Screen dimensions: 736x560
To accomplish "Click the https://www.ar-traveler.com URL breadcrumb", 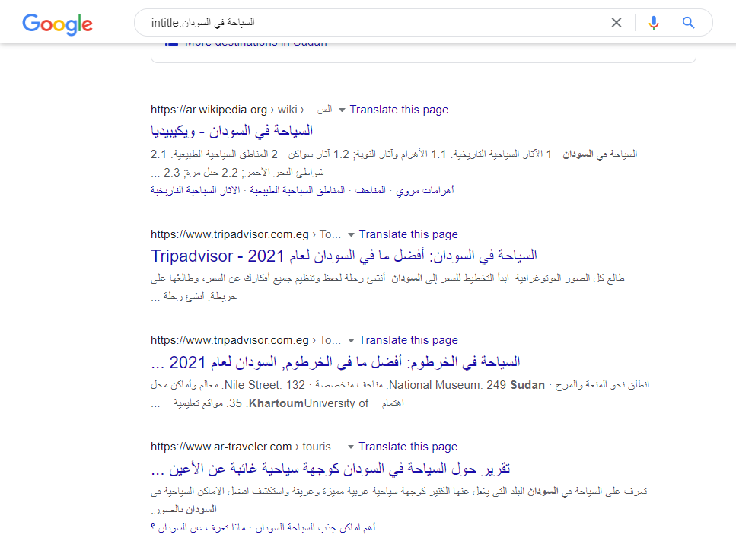I will point(246,447).
